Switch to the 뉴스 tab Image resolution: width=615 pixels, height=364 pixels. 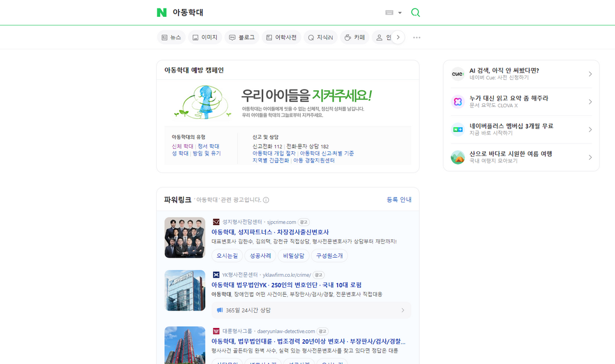point(171,37)
